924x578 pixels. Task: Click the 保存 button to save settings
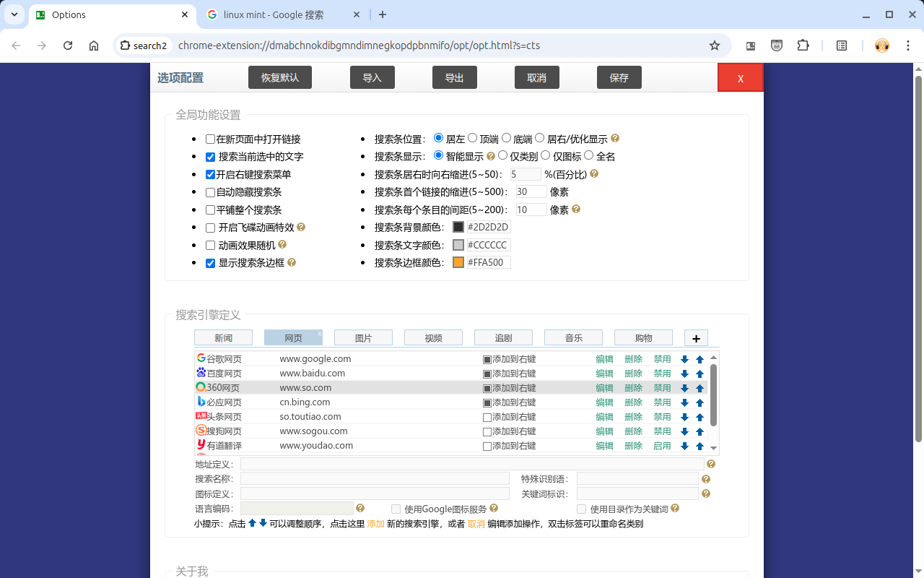coord(619,77)
